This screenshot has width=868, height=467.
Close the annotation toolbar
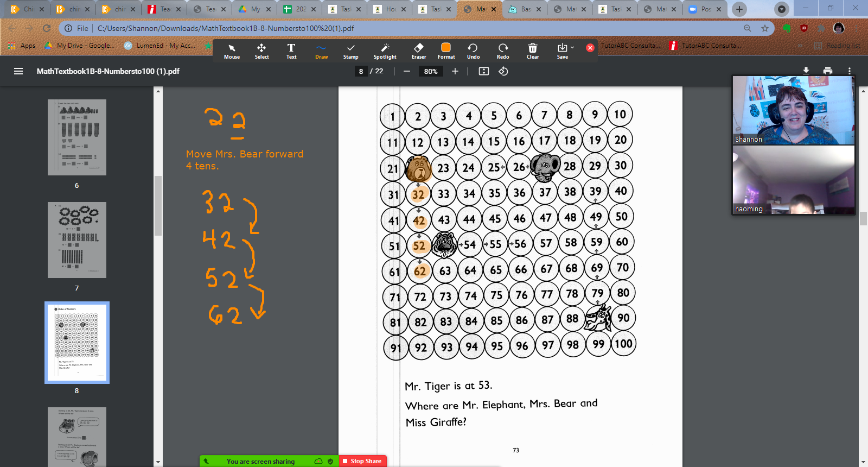(x=590, y=48)
